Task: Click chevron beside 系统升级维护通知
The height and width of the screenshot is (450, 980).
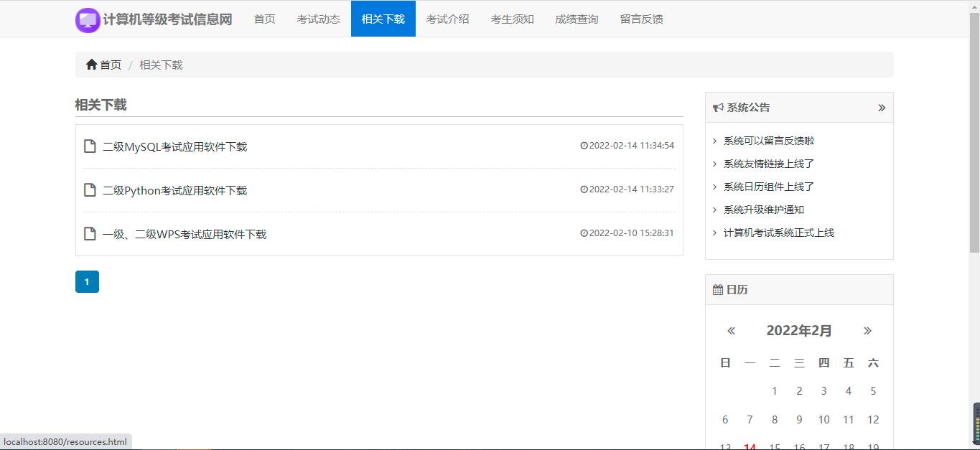Action: [715, 210]
